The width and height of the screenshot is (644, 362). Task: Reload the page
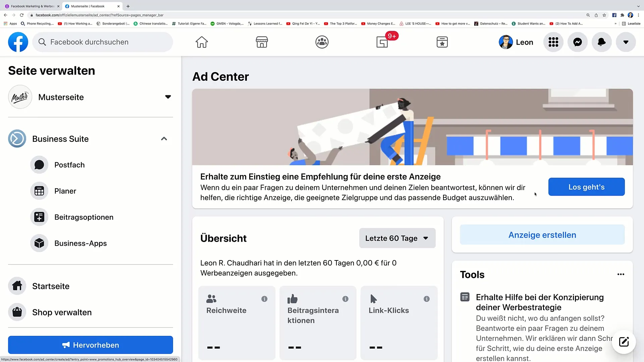click(x=22, y=15)
